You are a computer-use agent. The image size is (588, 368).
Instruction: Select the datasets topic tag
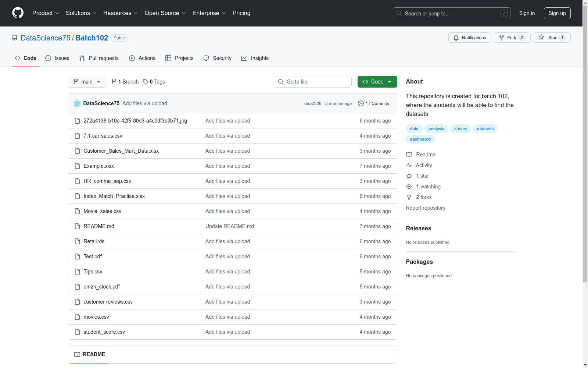point(485,129)
